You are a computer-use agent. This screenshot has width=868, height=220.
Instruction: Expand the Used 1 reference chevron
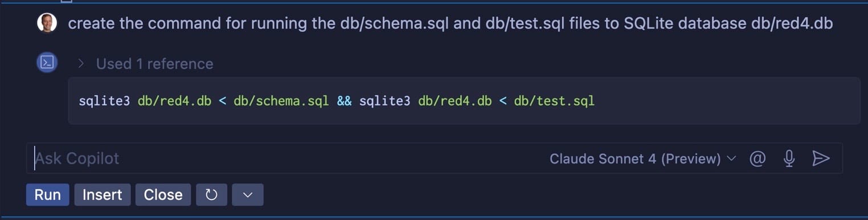coord(81,63)
